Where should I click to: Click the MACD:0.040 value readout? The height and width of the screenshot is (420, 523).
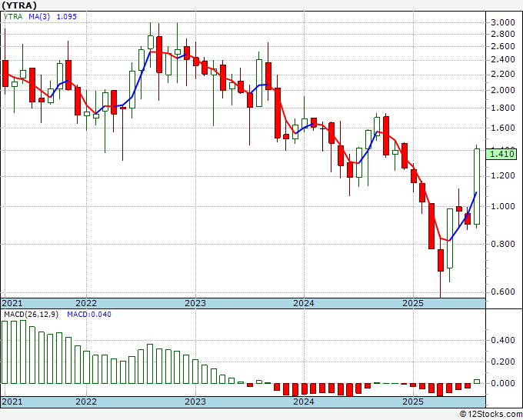pyautogui.click(x=89, y=315)
